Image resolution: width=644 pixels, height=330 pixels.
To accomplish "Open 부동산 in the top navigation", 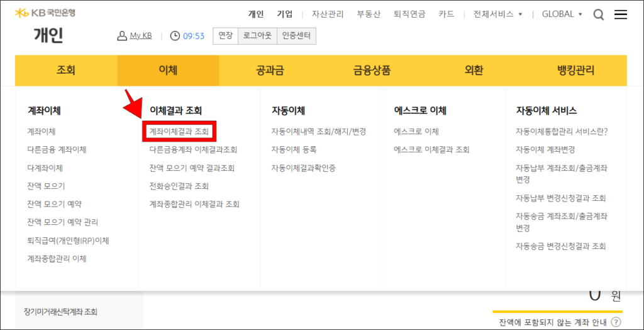I will 369,14.
